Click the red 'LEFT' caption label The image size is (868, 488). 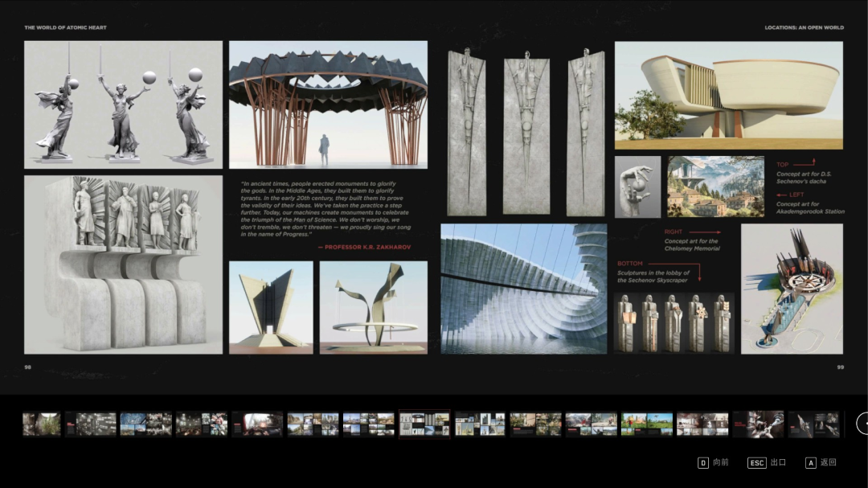click(x=796, y=195)
